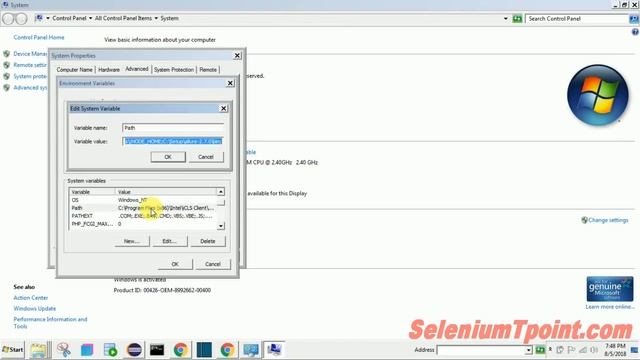640x360 pixels.
Task: Select the PATHEXT system variable row
Action: tap(143, 216)
